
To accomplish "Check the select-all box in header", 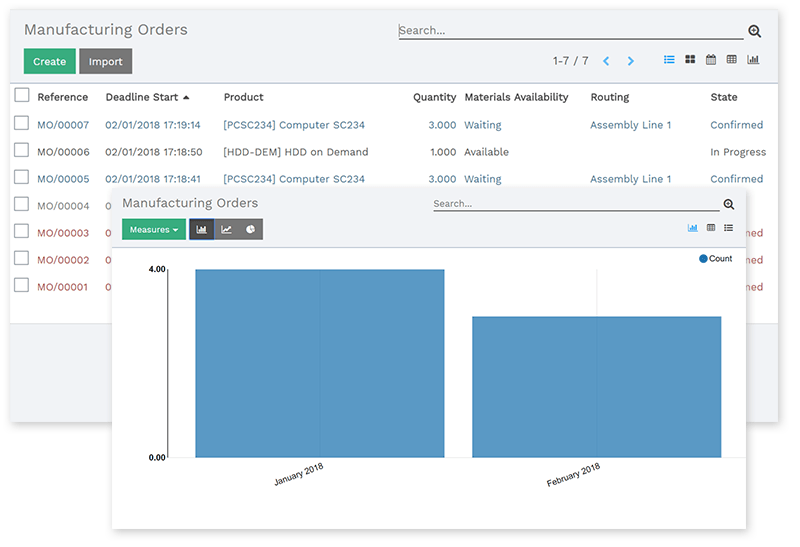I will click(21, 96).
